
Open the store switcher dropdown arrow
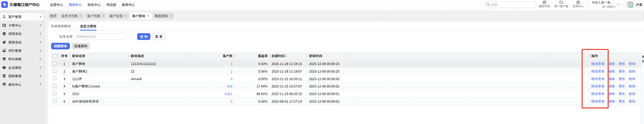pos(618,4)
